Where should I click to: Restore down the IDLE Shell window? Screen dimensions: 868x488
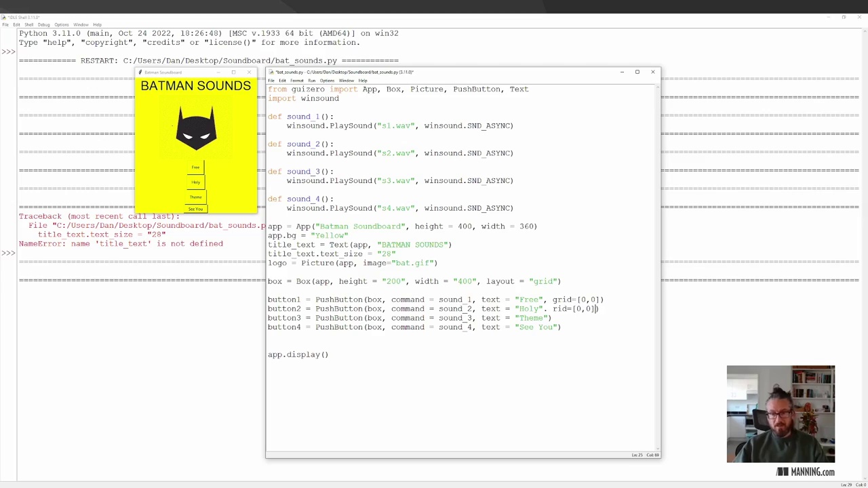pyautogui.click(x=844, y=17)
